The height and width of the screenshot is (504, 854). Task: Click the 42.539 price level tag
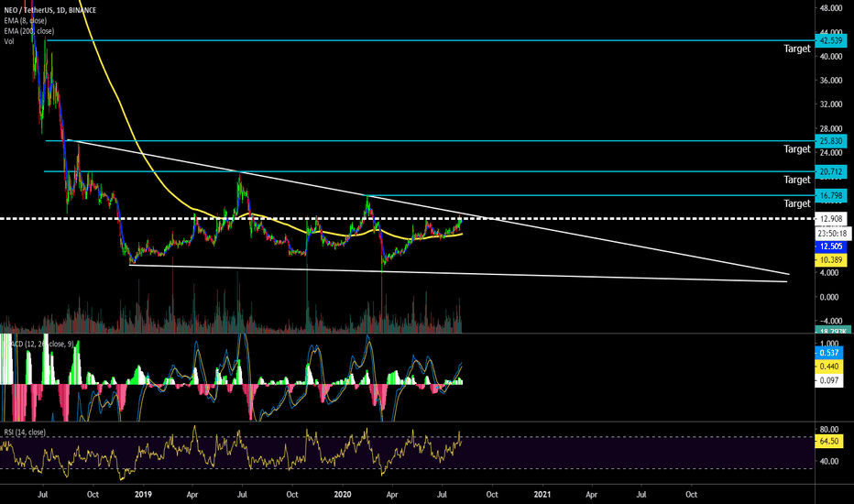[x=831, y=40]
